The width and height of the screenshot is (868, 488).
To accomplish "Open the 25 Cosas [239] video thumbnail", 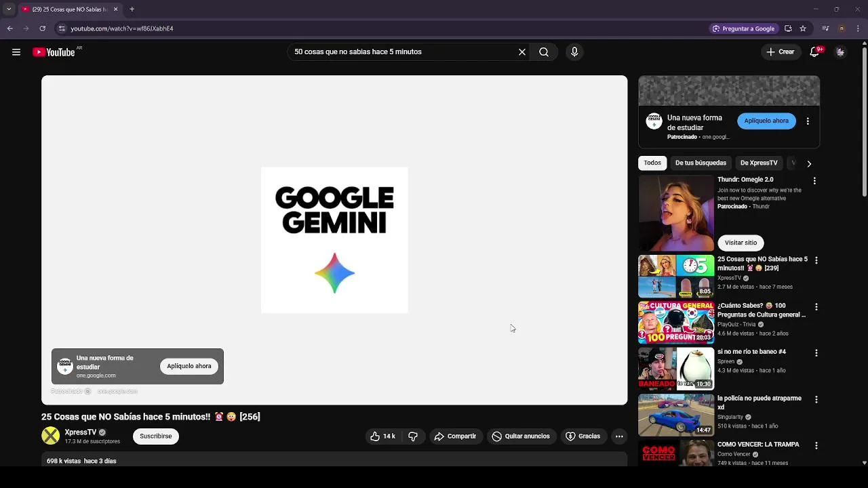I will coord(676,277).
